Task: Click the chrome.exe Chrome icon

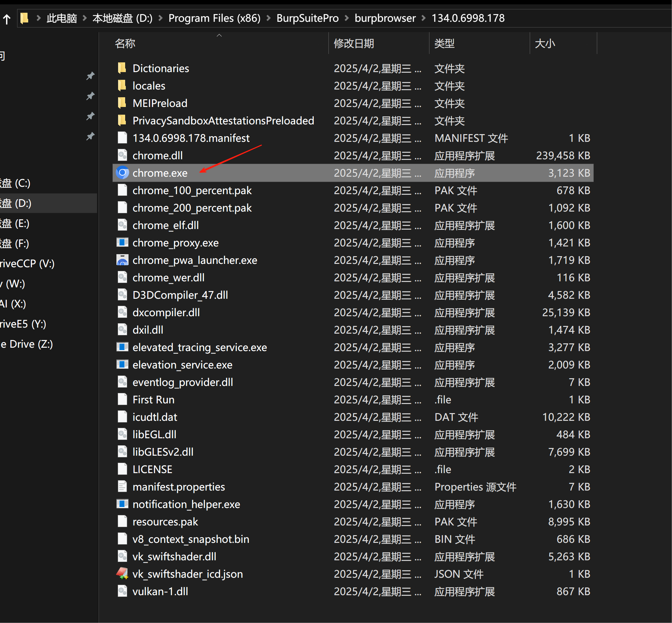Action: 122,173
